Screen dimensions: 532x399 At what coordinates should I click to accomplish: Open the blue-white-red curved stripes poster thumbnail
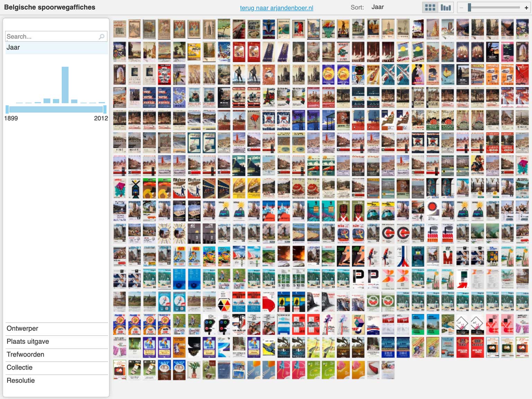coord(403,256)
